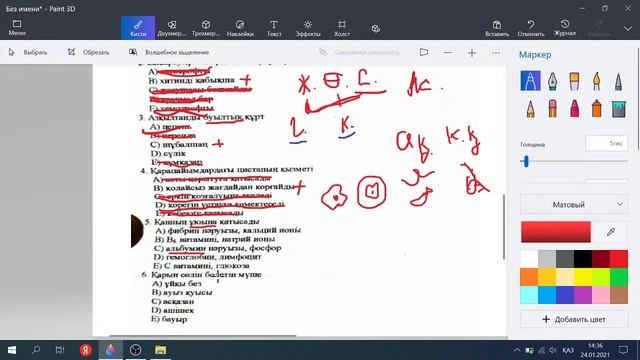Click the canvas vertical scrollbar
The height and width of the screenshot is (360, 640).
tap(504, 227)
